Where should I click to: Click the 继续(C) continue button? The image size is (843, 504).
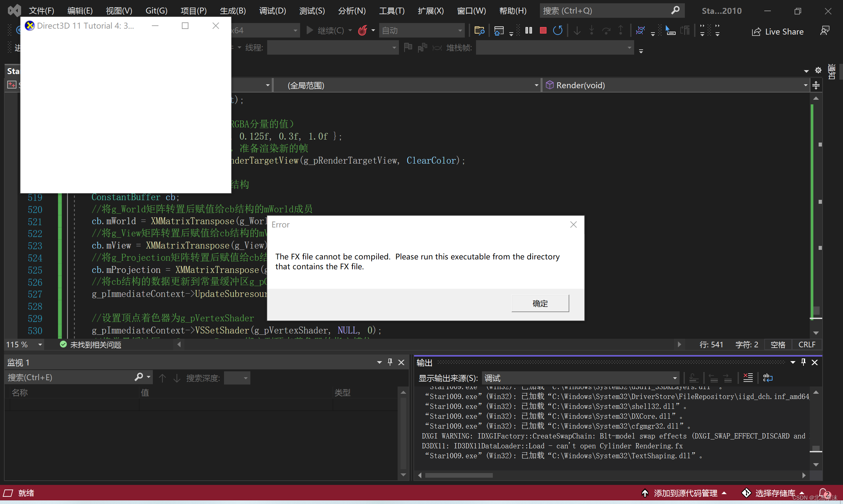[325, 31]
